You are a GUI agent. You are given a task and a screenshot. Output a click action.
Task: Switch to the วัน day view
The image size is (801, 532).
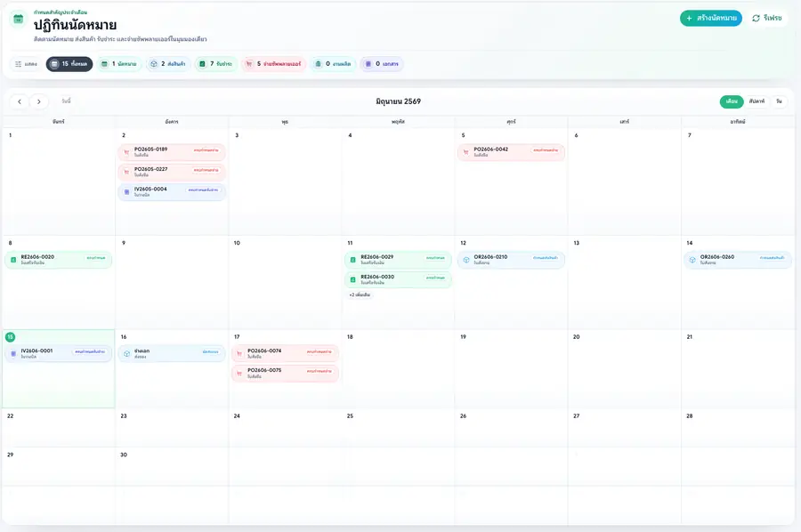pos(779,101)
